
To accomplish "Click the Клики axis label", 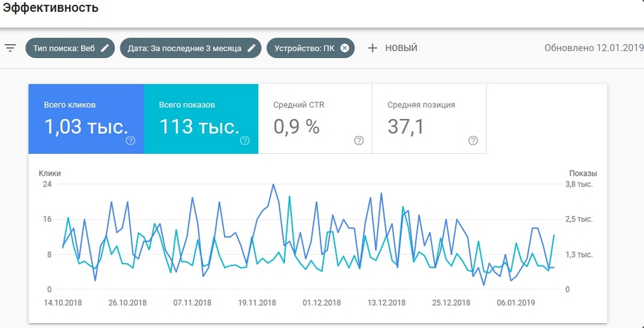I will pyautogui.click(x=50, y=173).
